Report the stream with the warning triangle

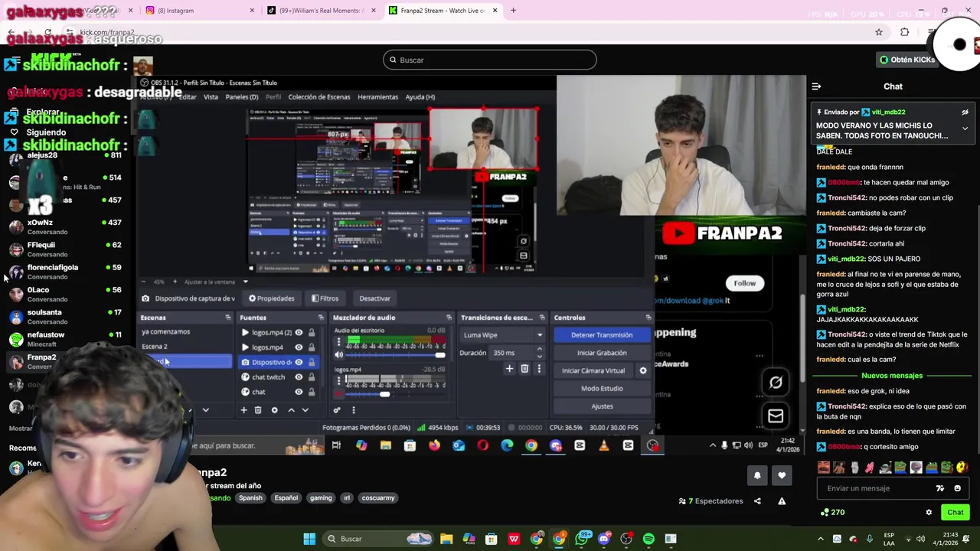[x=782, y=501]
